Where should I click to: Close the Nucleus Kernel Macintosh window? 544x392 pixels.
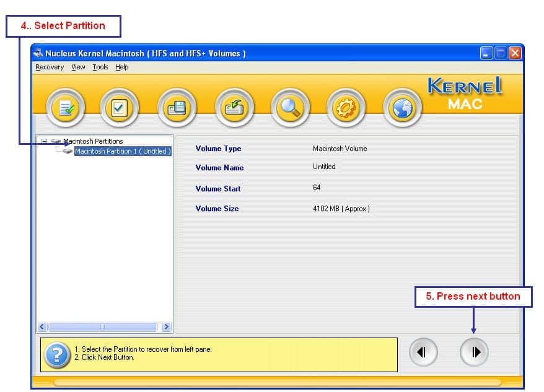(x=515, y=53)
